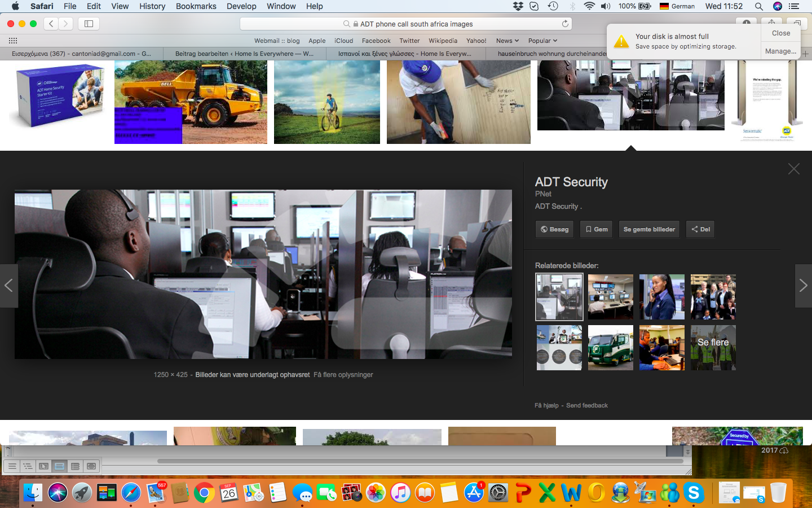Open Photos from the Dock

376,493
